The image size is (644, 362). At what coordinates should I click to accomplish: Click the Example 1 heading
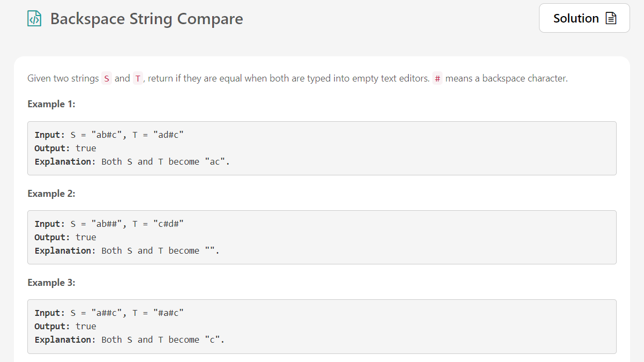click(51, 104)
